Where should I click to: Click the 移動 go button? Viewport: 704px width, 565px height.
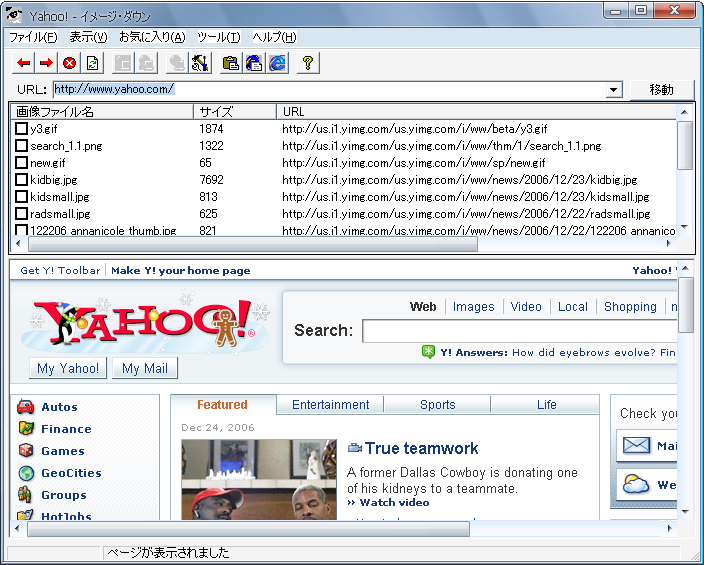tap(662, 89)
